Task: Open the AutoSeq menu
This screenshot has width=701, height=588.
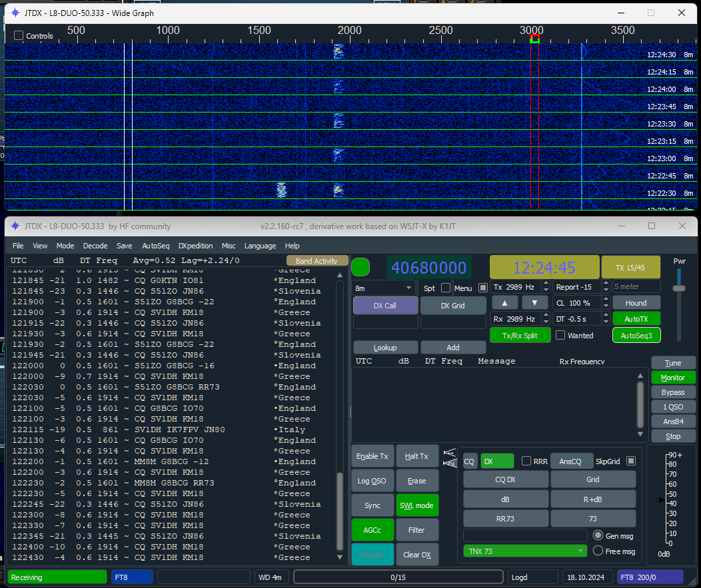Action: coord(155,246)
